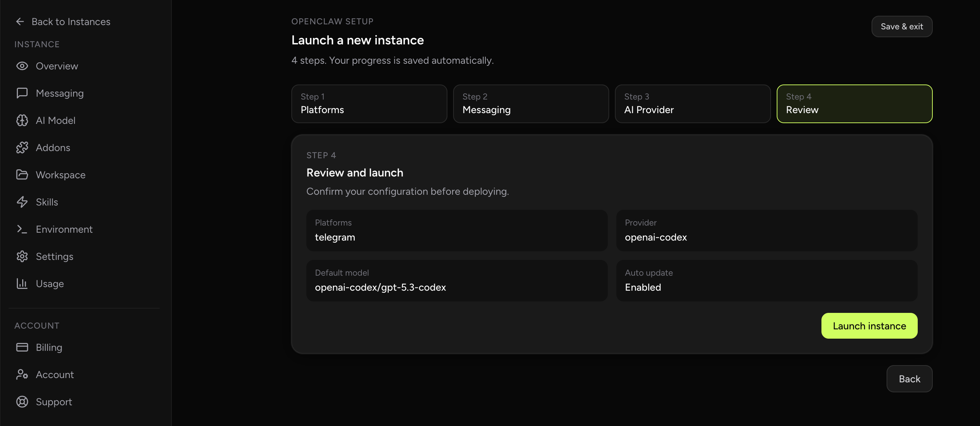
Task: Open AI Model using the brain icon
Action: [22, 120]
